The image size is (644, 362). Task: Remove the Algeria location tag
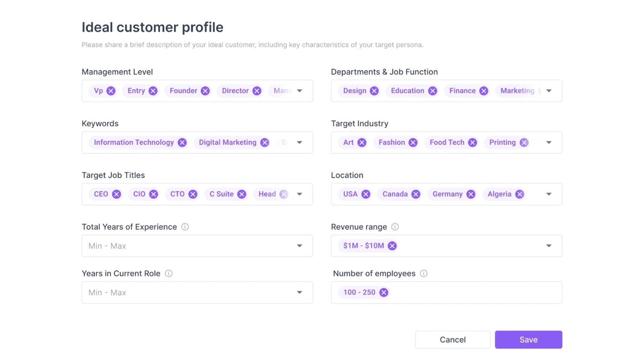point(520,193)
